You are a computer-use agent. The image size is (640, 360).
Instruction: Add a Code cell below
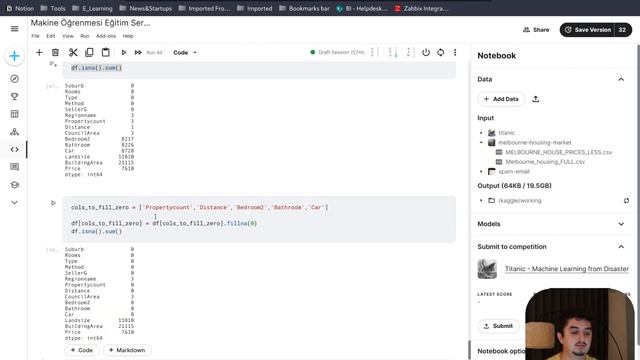[82, 350]
